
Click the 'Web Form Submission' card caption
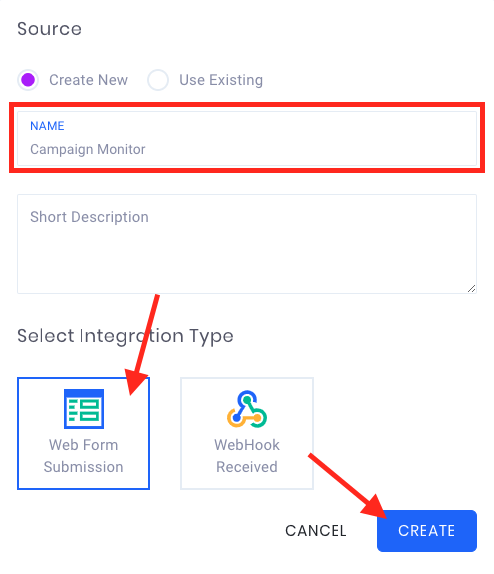[83, 456]
